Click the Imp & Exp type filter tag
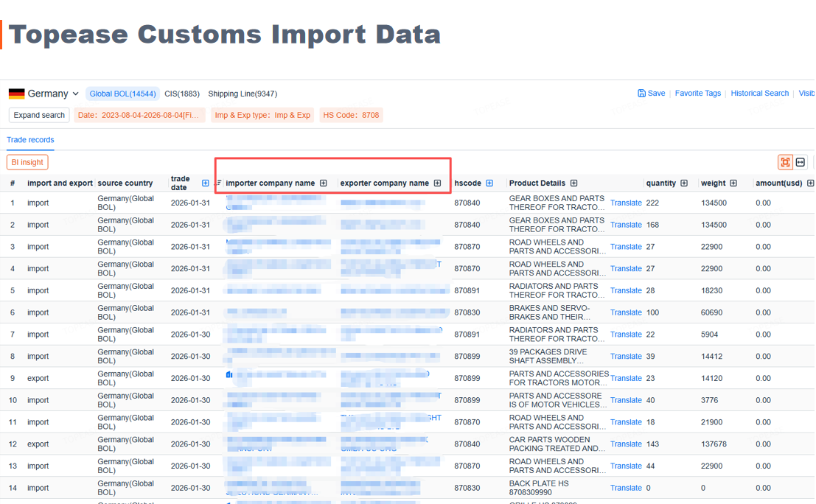This screenshot has width=816, height=504. point(263,115)
